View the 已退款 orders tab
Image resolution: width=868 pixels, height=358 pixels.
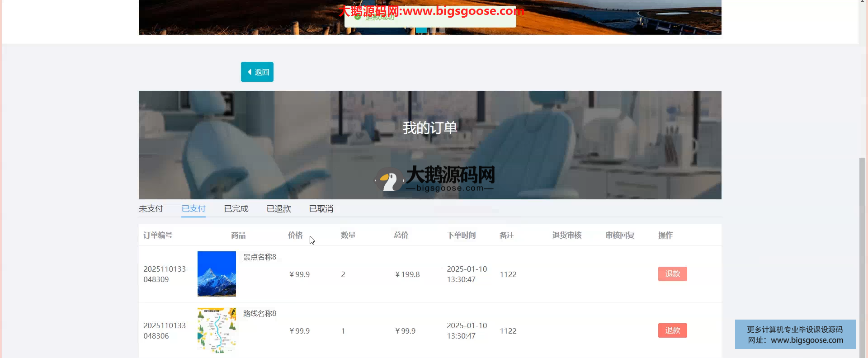tap(278, 209)
